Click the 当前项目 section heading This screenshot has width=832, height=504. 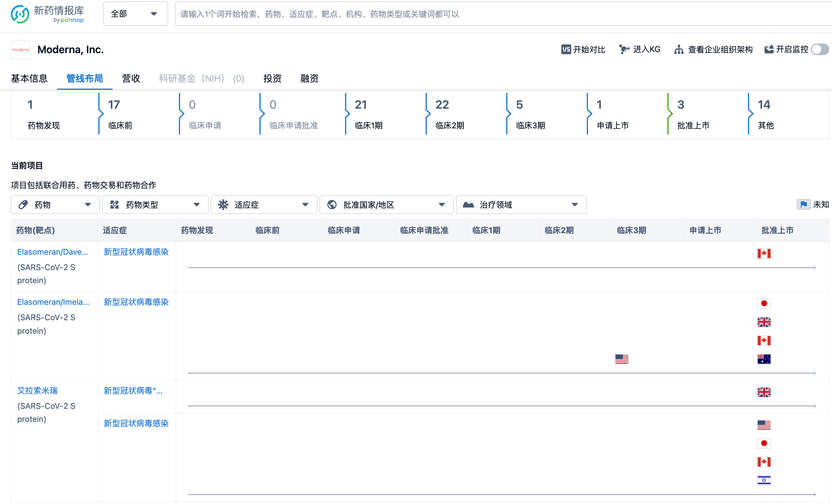click(27, 166)
